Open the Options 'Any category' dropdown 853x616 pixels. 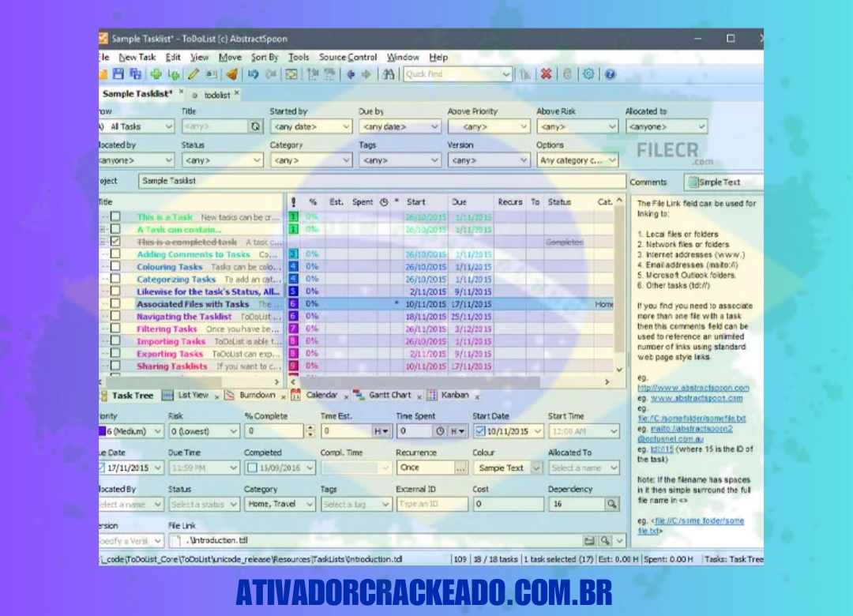577,160
